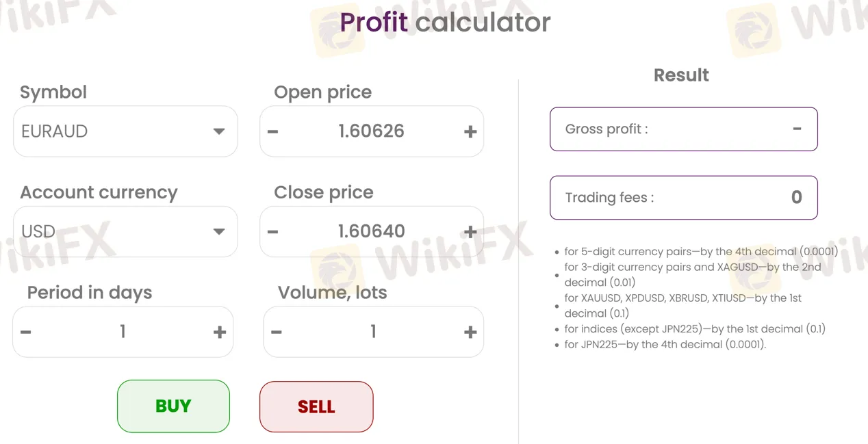Decrease the Open price using minus stepper
Image resolution: width=868 pixels, height=444 pixels.
coord(272,131)
